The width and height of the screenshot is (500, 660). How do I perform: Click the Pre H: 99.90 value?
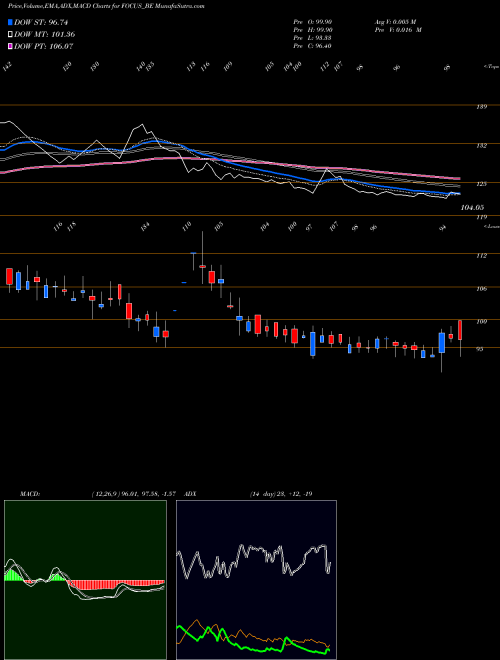[313, 30]
